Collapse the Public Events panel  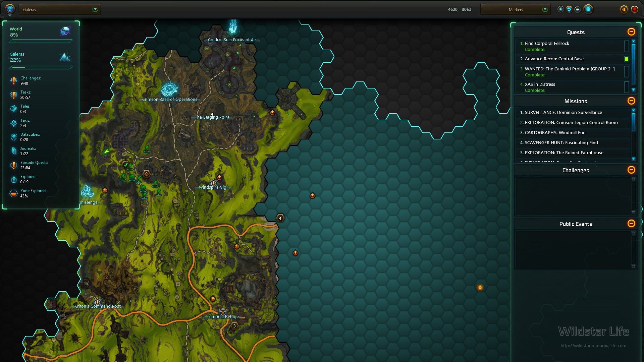pos(631,224)
